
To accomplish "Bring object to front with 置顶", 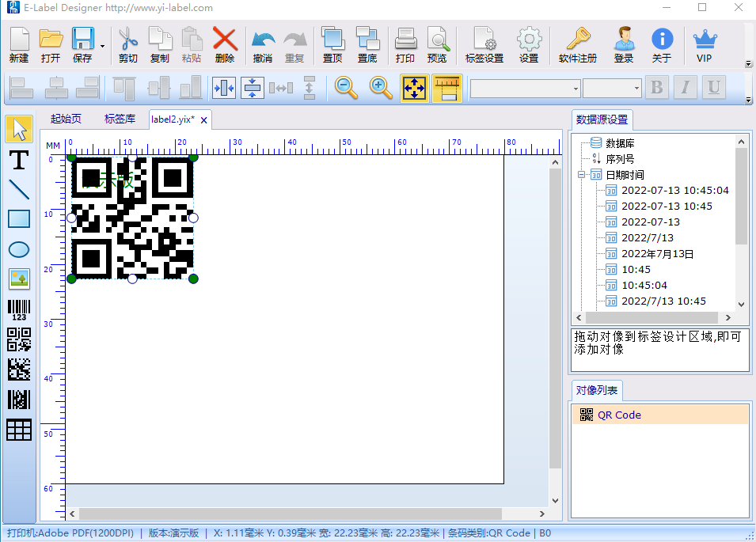I will pyautogui.click(x=332, y=44).
